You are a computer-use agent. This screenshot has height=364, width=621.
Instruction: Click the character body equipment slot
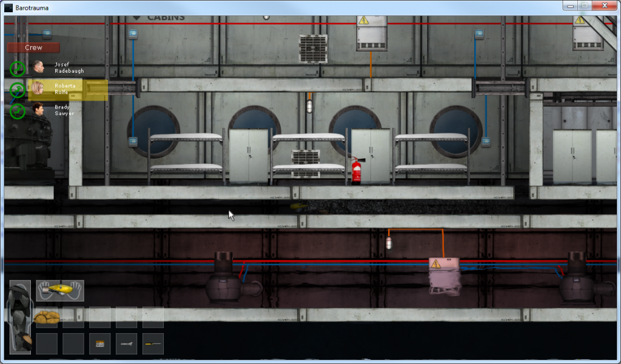click(19, 316)
